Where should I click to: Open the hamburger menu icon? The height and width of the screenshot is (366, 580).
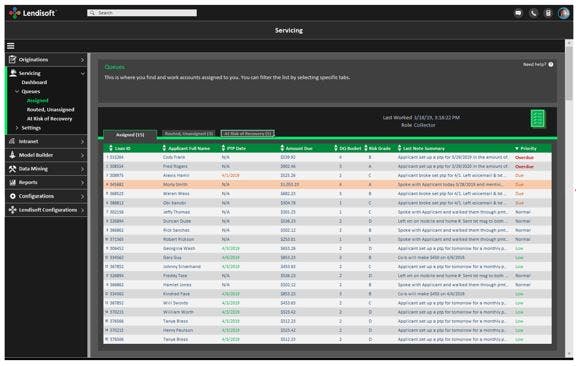tap(11, 46)
